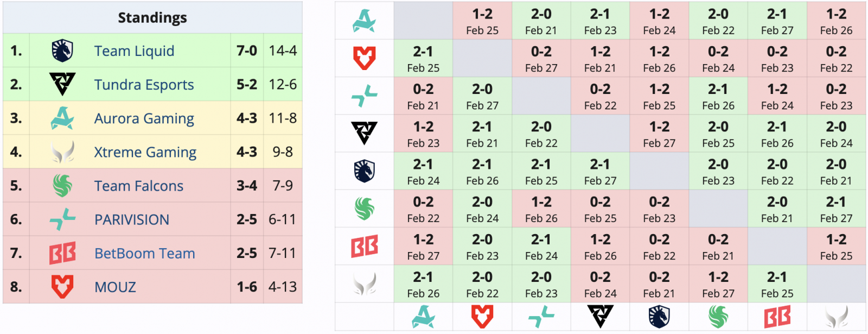Open the Team Liquid link in the standings

coord(134,51)
